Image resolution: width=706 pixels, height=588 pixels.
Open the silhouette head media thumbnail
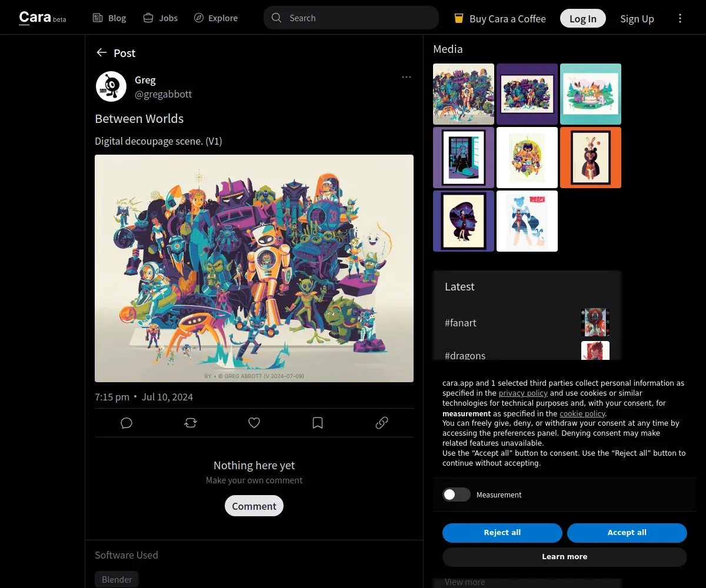[x=464, y=221]
